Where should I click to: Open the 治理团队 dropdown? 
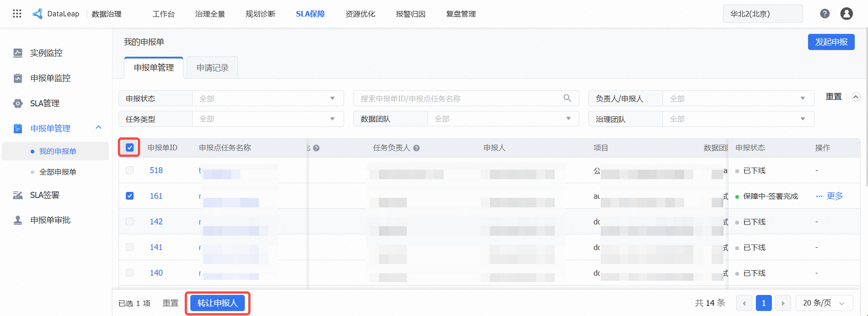pos(738,119)
